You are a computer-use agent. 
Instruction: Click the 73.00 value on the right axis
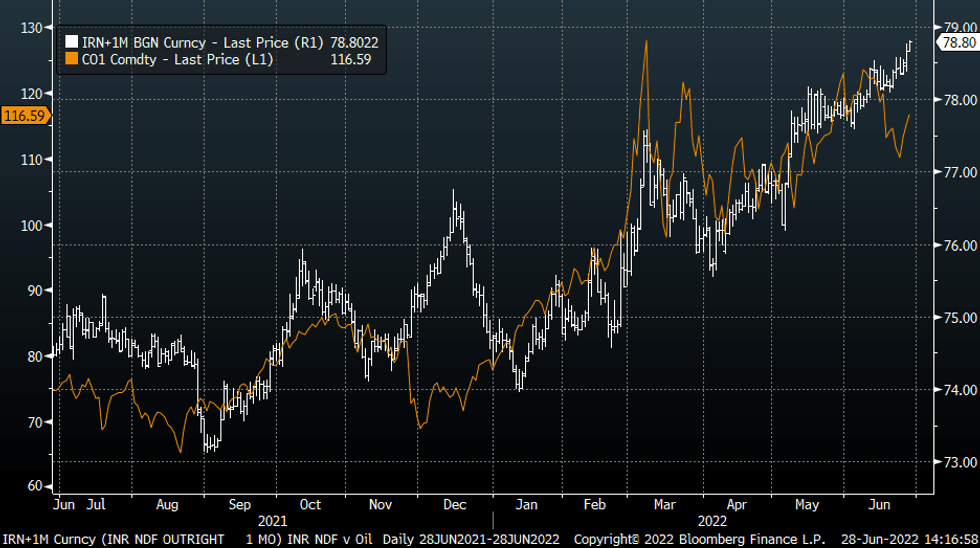tap(955, 462)
